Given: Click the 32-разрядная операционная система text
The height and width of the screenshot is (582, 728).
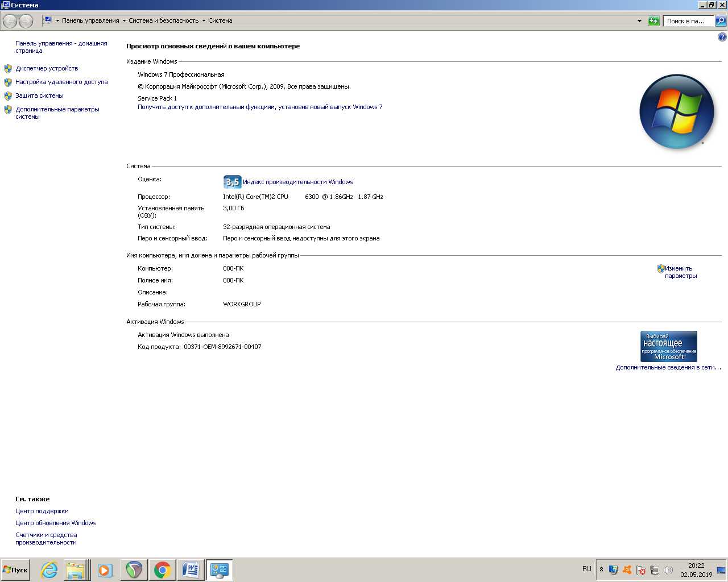Looking at the screenshot, I should click(276, 227).
